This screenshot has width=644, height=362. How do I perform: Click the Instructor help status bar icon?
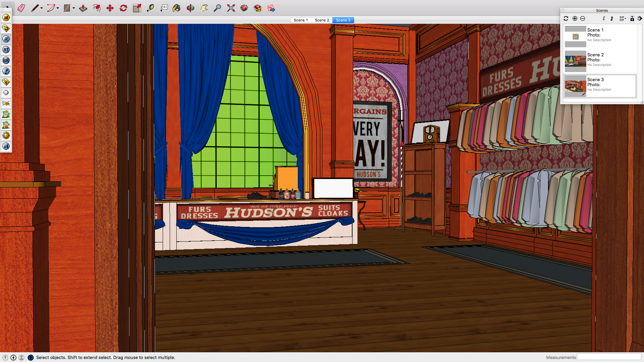coord(31,357)
